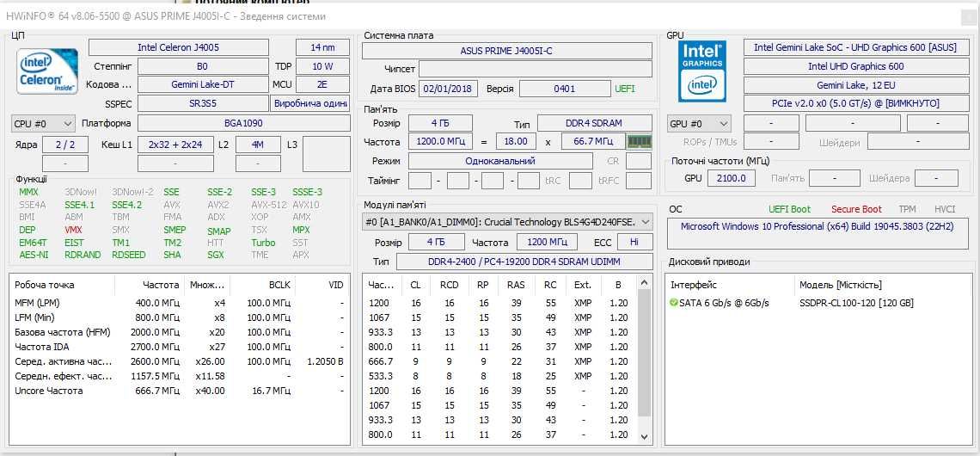Click the ECC Ні field

[635, 242]
